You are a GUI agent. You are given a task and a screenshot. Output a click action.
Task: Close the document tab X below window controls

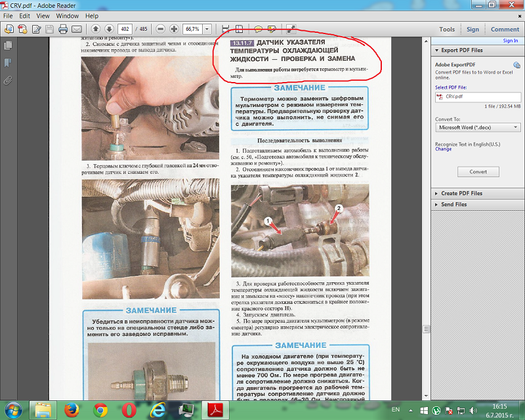tap(520, 16)
